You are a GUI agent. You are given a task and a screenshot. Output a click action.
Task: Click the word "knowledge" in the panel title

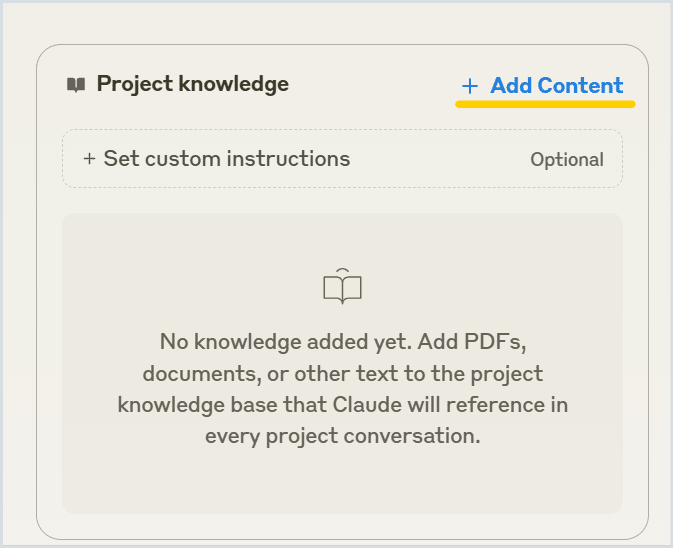[x=234, y=85]
